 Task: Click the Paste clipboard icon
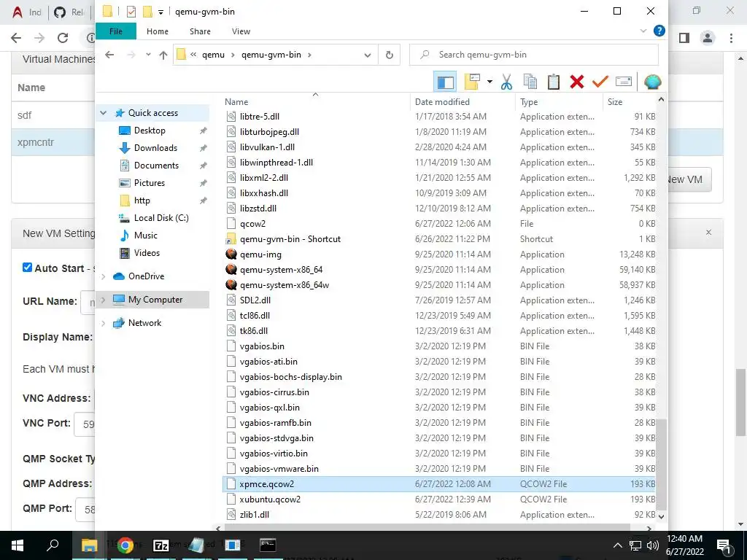pyautogui.click(x=553, y=82)
